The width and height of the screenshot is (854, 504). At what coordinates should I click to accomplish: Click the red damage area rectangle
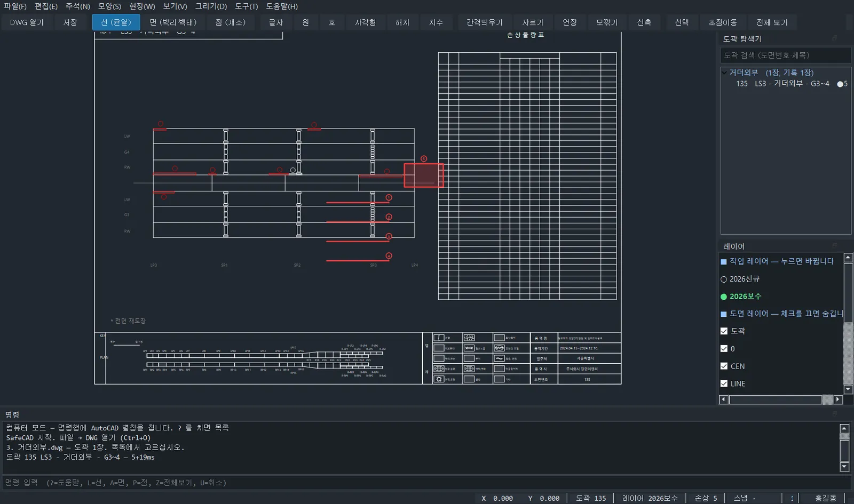424,175
